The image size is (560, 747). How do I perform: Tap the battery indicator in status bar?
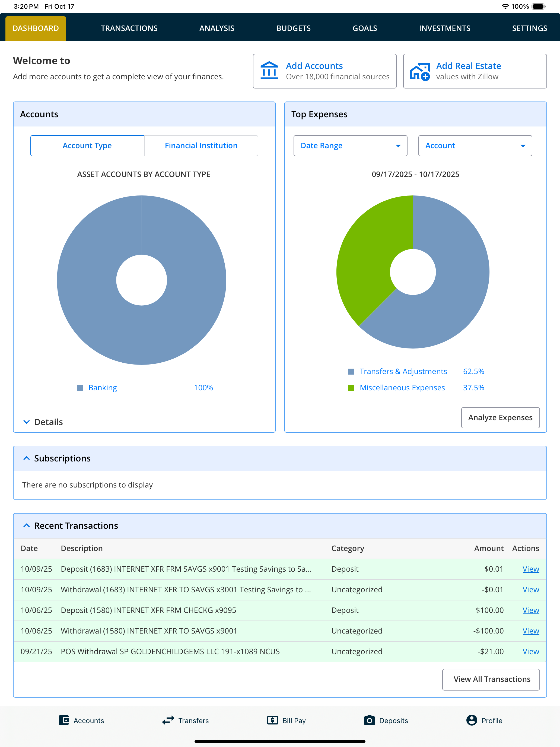[539, 7]
